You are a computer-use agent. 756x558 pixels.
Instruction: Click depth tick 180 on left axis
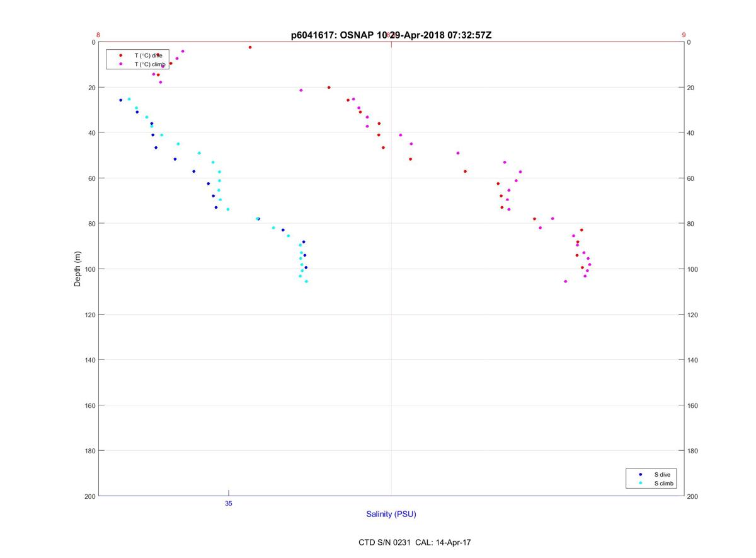89,451
